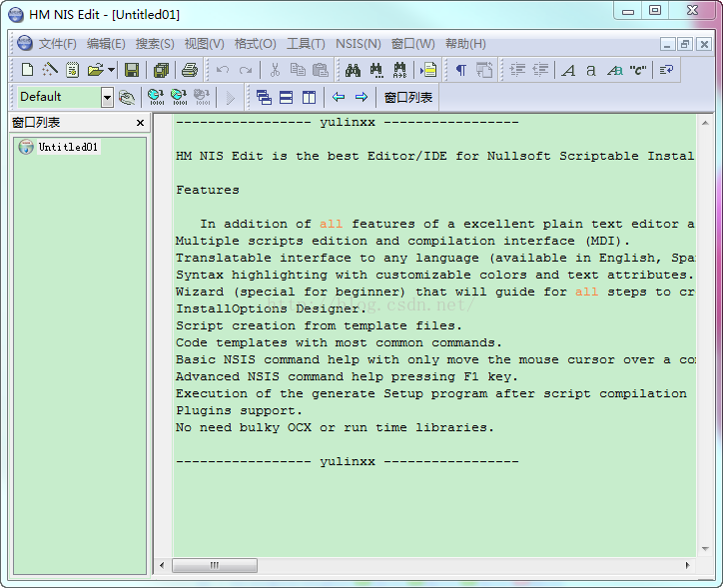This screenshot has height=588, width=723.
Task: Go to line number icon
Action: [x=428, y=70]
